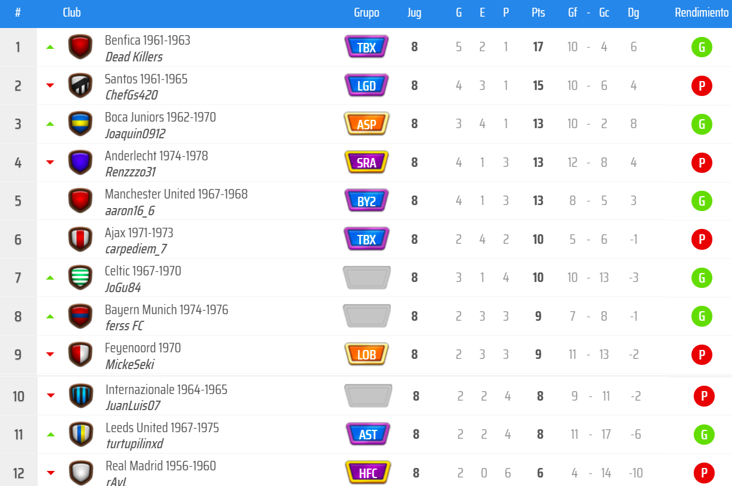Open the HFC group badge for Real Madrid

pos(368,472)
